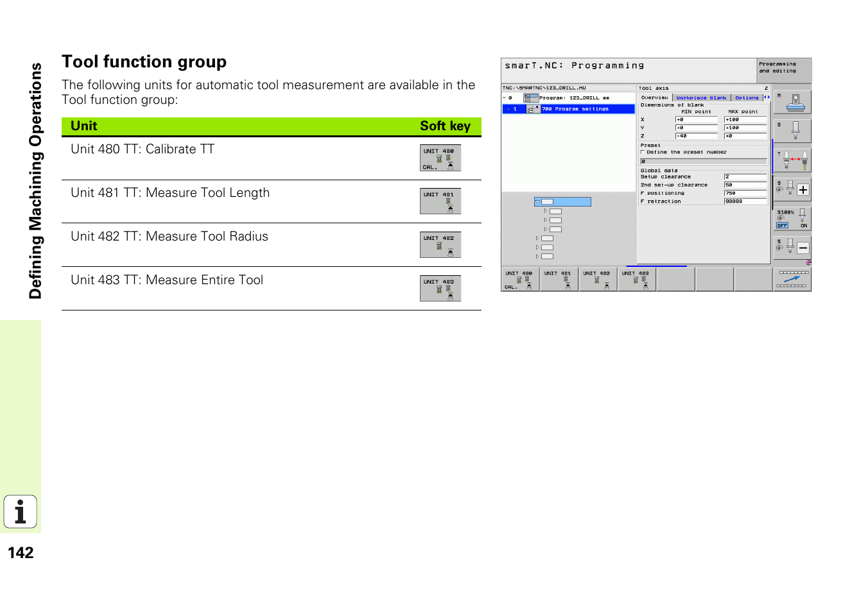Collapse the highlighted top tree outline node
The width and height of the screenshot is (868, 612).
pyautogui.click(x=537, y=202)
